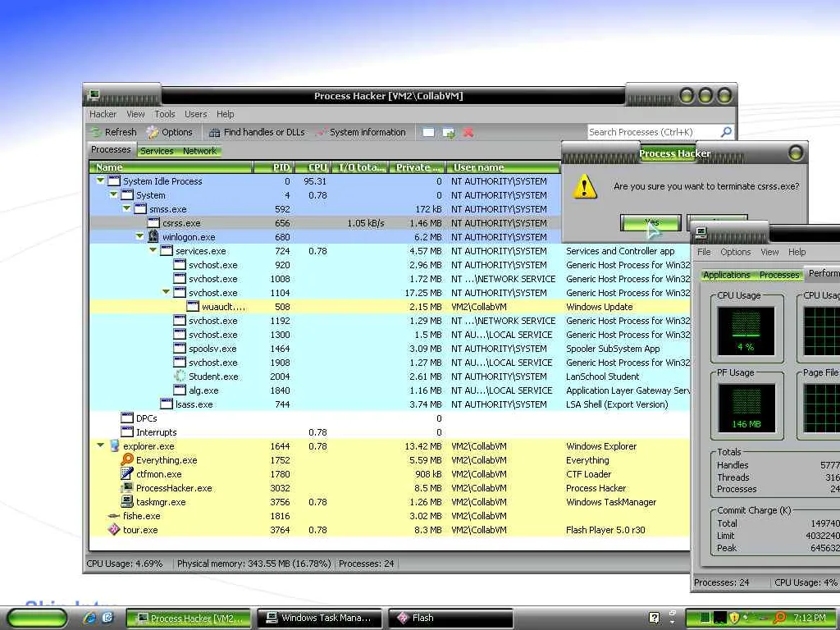Click the explorer.exe process icon
840x630 pixels.
coord(114,445)
